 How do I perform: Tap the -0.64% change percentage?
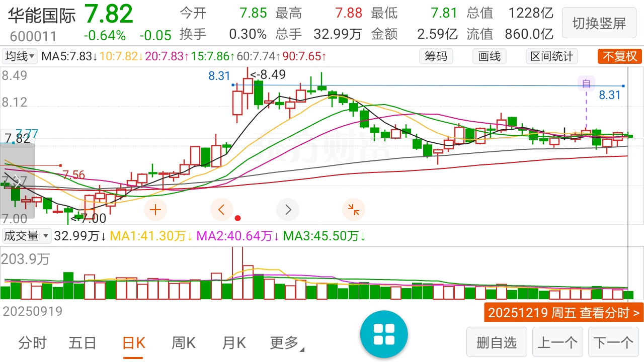(105, 36)
